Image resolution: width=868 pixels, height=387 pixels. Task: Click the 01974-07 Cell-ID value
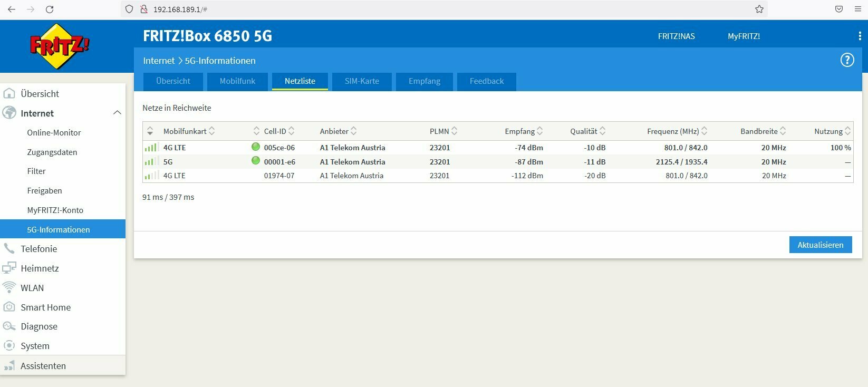click(279, 176)
